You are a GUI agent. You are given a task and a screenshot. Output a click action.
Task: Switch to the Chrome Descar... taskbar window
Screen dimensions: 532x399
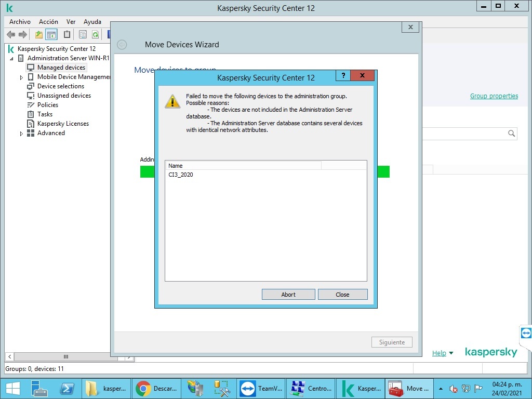(x=156, y=389)
